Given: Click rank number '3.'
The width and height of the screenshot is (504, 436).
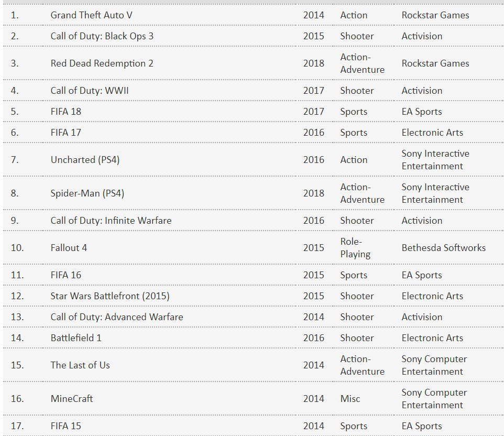Looking at the screenshot, I should (15, 63).
